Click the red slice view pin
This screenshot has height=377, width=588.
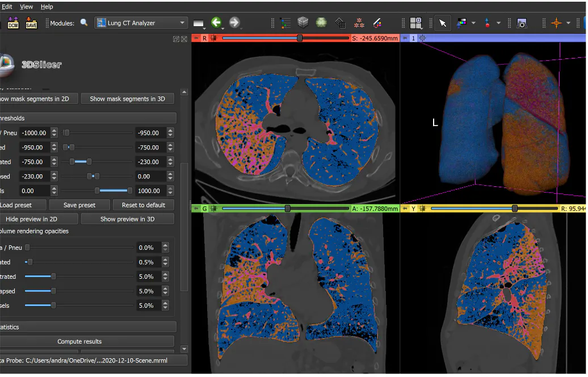[196, 38]
